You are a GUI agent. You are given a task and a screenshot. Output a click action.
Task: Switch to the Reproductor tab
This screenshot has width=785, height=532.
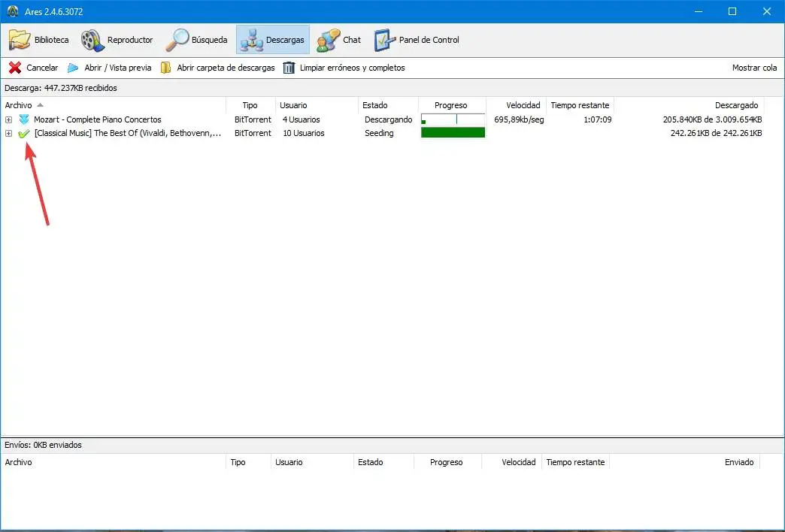(x=117, y=40)
